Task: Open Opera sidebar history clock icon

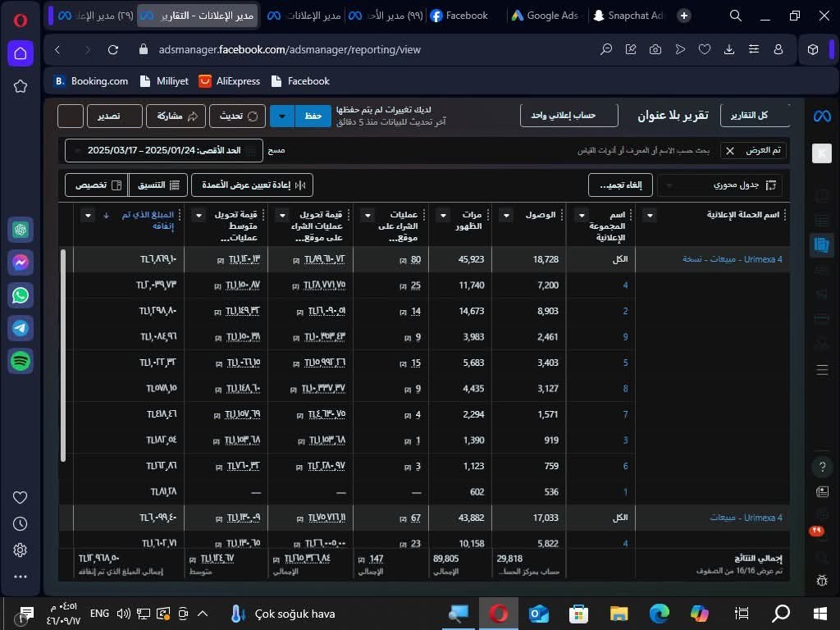Action: (x=21, y=523)
